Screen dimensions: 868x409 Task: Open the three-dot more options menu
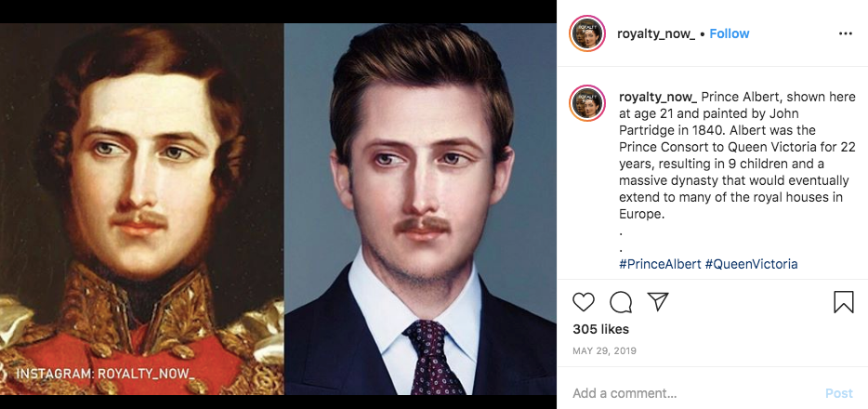point(845,33)
